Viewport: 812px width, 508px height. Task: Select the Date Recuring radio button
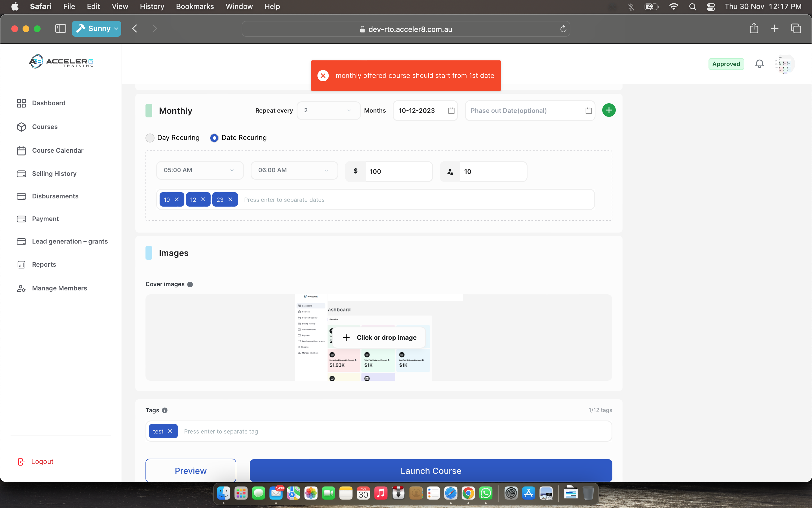point(214,138)
